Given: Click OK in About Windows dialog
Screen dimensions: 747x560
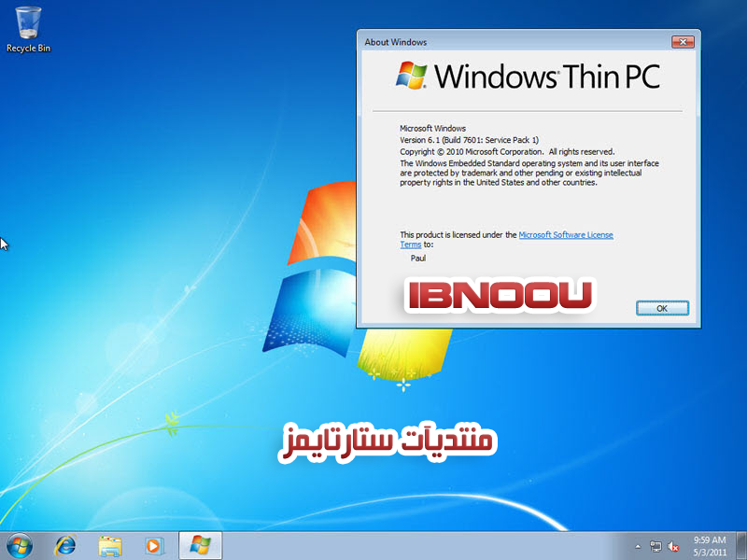Looking at the screenshot, I should pos(662,308).
